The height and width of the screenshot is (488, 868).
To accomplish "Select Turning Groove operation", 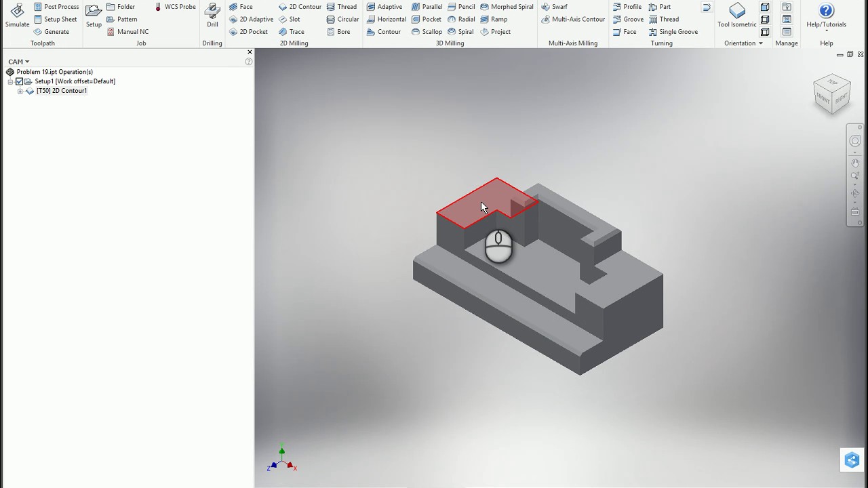I will pos(628,19).
